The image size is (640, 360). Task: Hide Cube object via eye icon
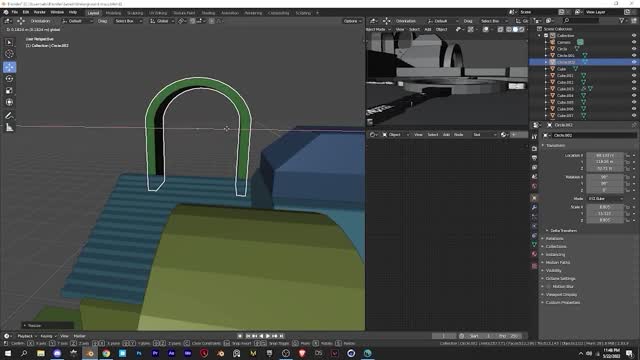(634, 69)
